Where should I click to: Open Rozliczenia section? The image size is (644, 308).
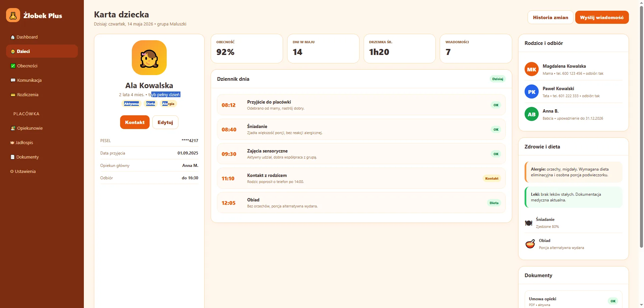tap(42, 95)
